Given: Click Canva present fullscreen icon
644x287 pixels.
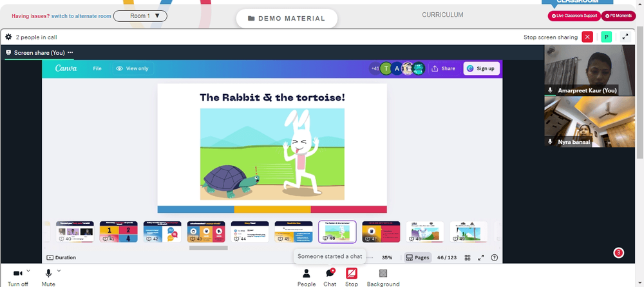Looking at the screenshot, I should pos(481,258).
